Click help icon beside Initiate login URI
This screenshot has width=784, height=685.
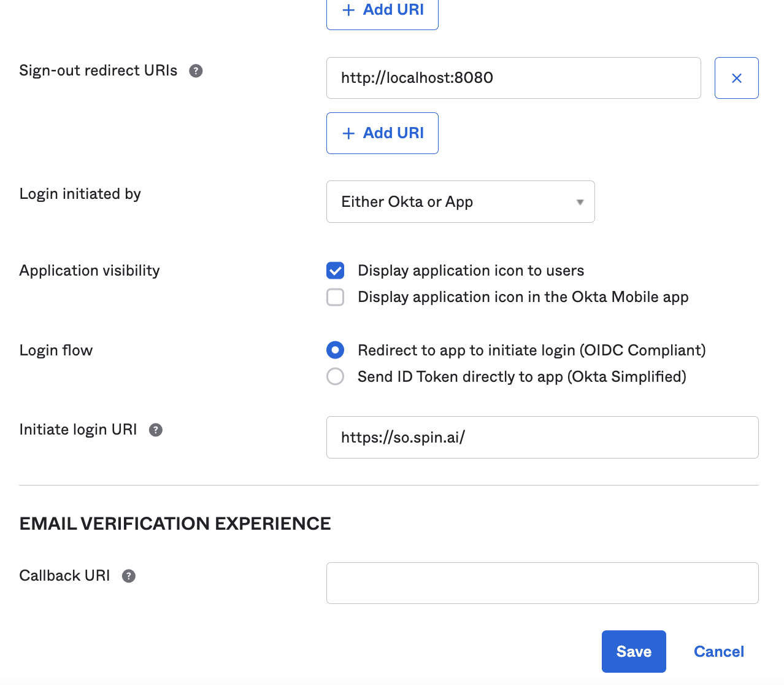(156, 430)
